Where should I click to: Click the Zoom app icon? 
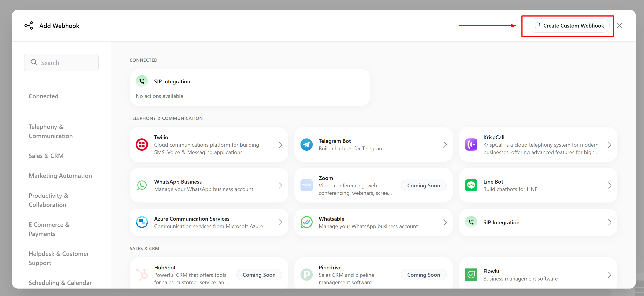tap(306, 185)
